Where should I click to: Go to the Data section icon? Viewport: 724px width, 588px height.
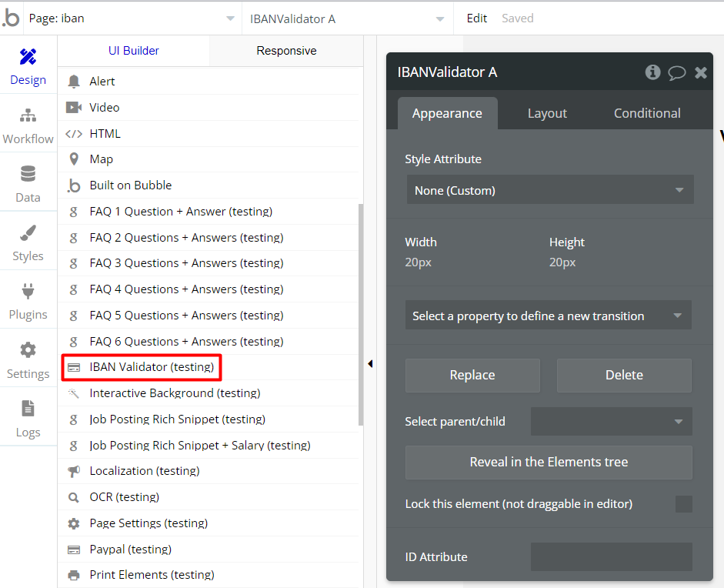point(28,175)
